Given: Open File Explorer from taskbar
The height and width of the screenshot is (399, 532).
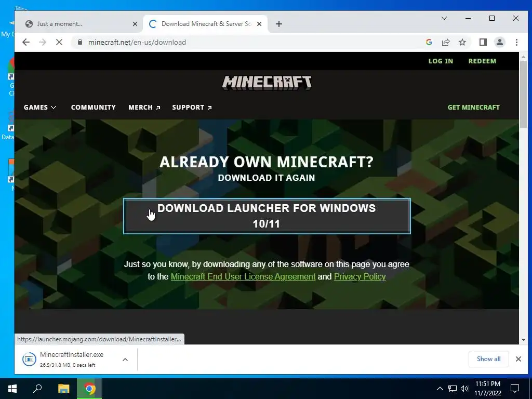Looking at the screenshot, I should click(63, 389).
